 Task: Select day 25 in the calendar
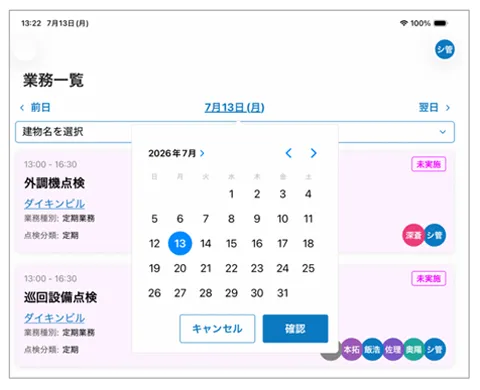click(x=308, y=268)
